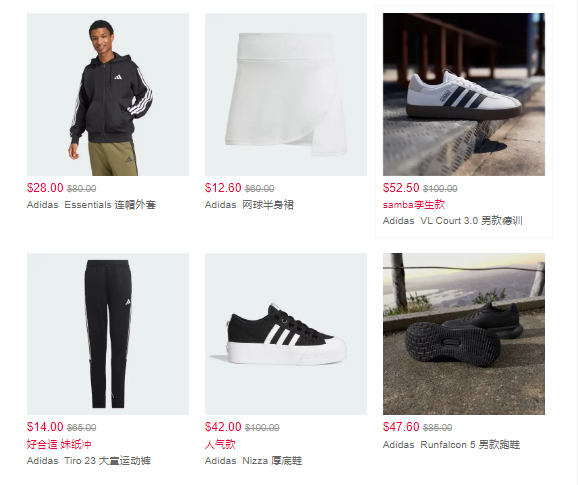The height and width of the screenshot is (485, 578).
Task: Click the Adidas Tiro 23 大童运动裤 title
Action: point(89,461)
